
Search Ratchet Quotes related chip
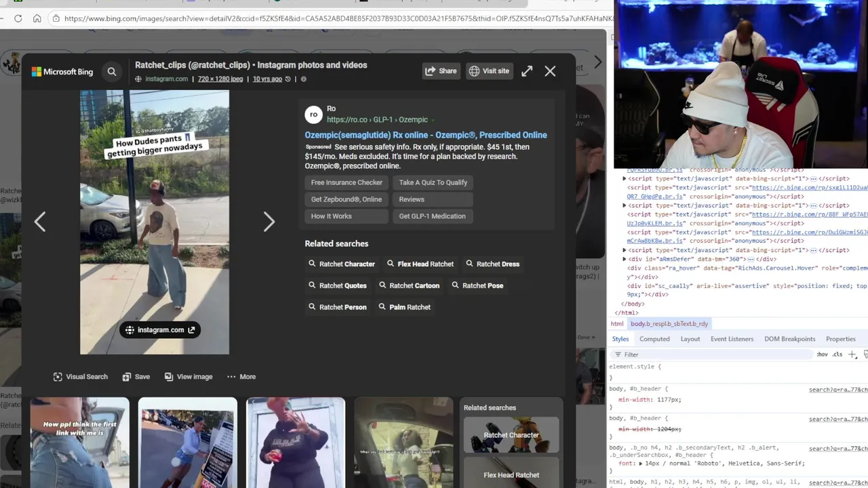point(338,286)
